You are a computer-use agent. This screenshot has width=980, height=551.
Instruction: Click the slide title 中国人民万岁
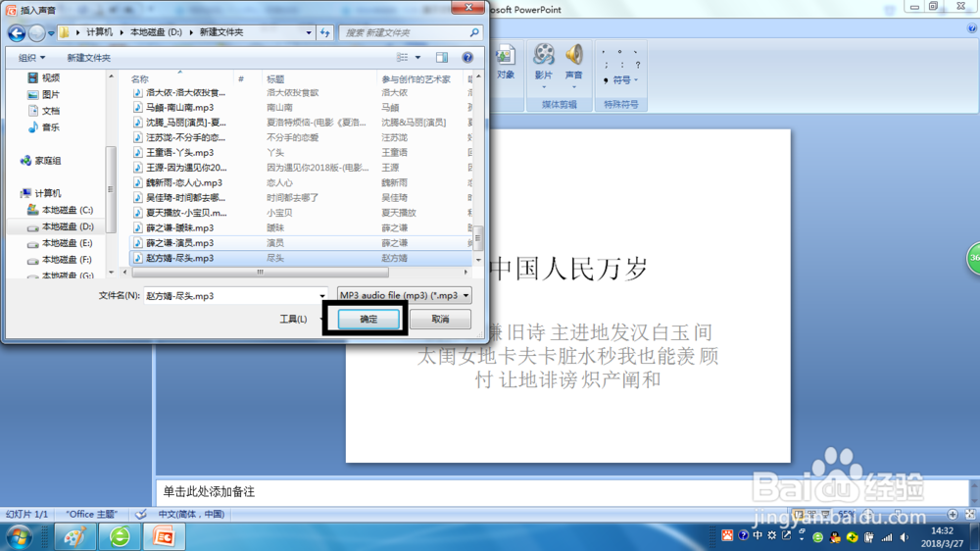[568, 269]
